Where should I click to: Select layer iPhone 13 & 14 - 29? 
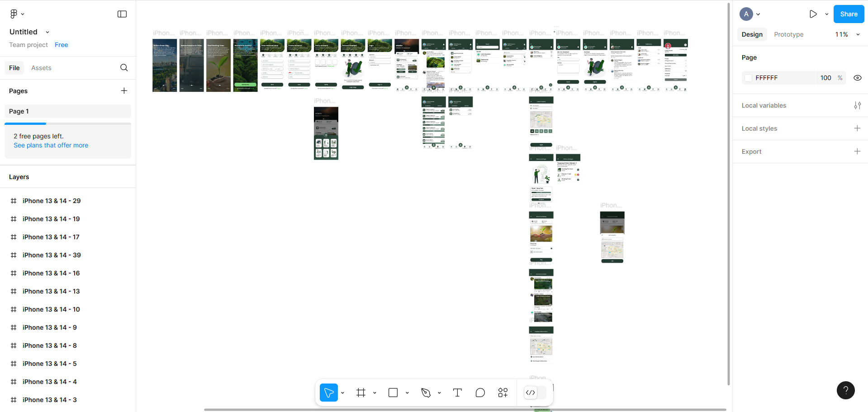52,201
